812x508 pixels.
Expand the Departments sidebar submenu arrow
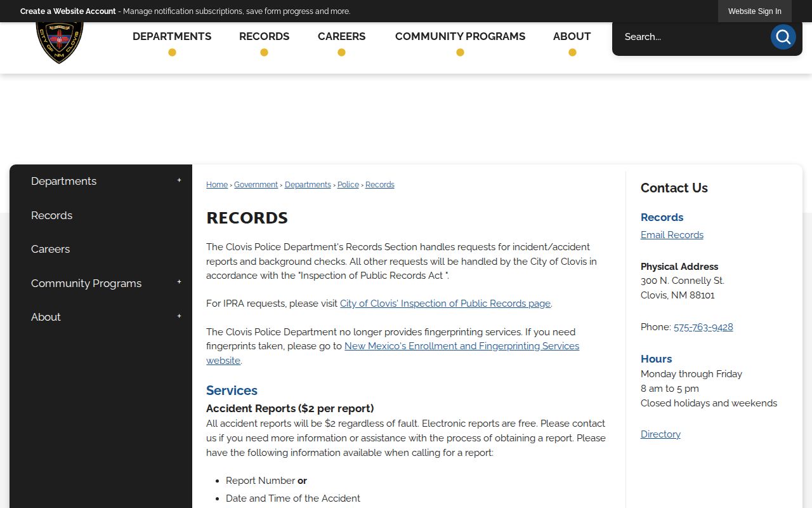(179, 181)
